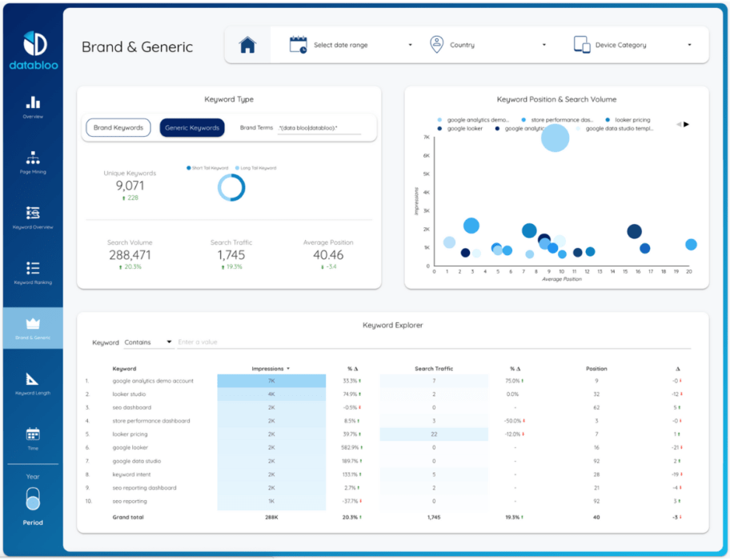The image size is (730, 560).
Task: Click the home icon in header
Action: (x=247, y=45)
